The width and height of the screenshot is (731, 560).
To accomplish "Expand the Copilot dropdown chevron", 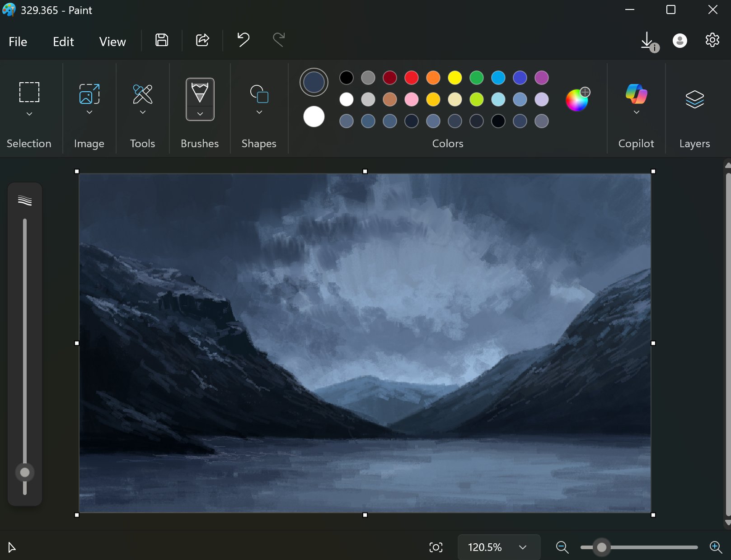I will [x=636, y=112].
